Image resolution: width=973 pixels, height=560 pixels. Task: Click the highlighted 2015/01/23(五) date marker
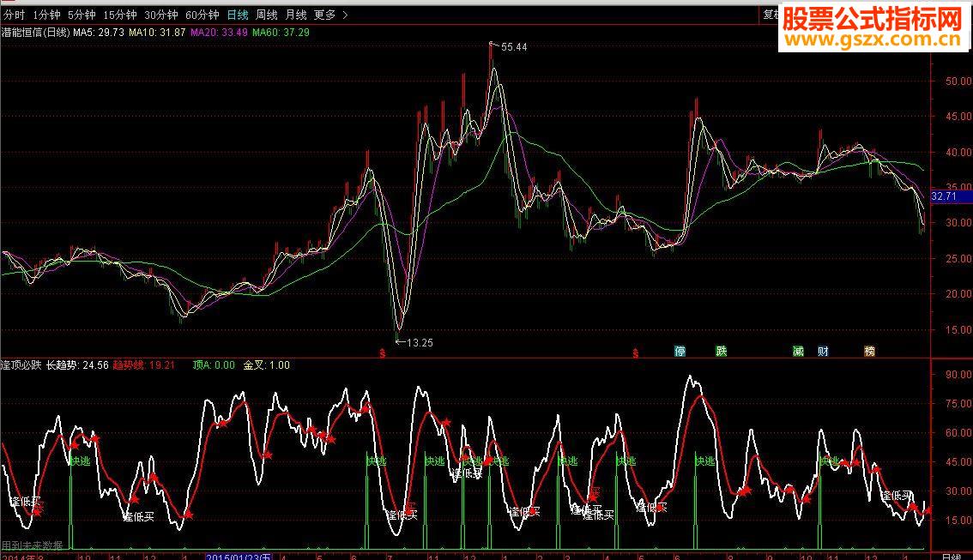click(x=239, y=557)
